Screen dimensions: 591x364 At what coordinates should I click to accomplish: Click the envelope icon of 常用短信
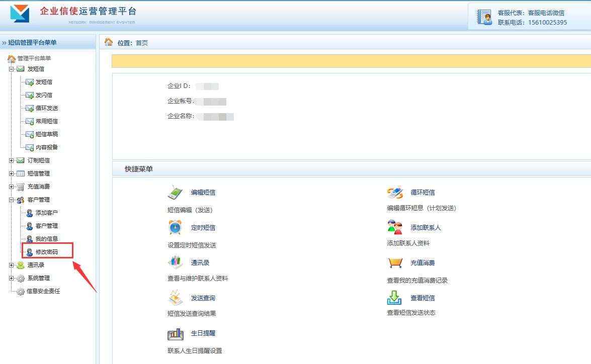pyautogui.click(x=30, y=121)
